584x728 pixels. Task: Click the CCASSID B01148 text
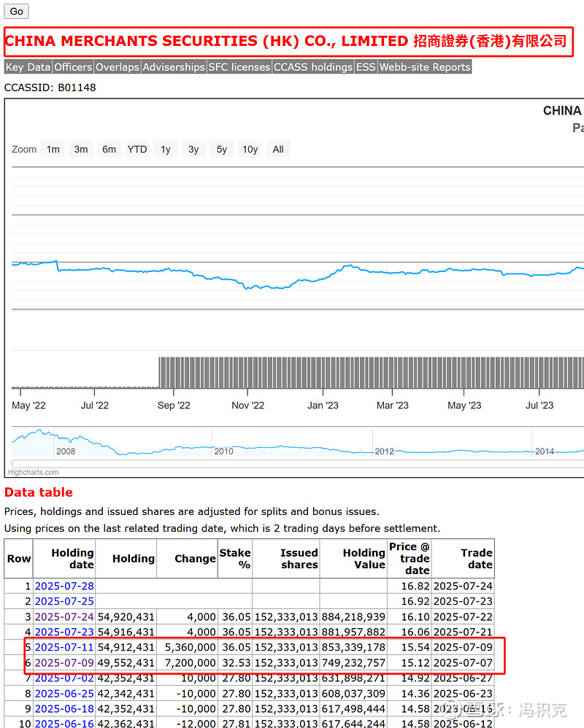pyautogui.click(x=50, y=88)
